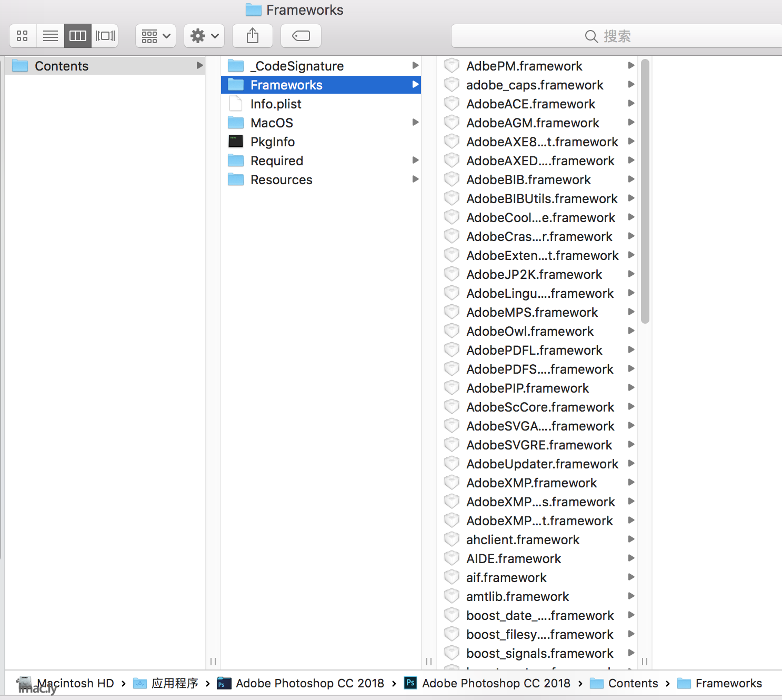Screen dimensions: 782x700
Task: Select the PkgInfo file
Action: click(321, 142)
